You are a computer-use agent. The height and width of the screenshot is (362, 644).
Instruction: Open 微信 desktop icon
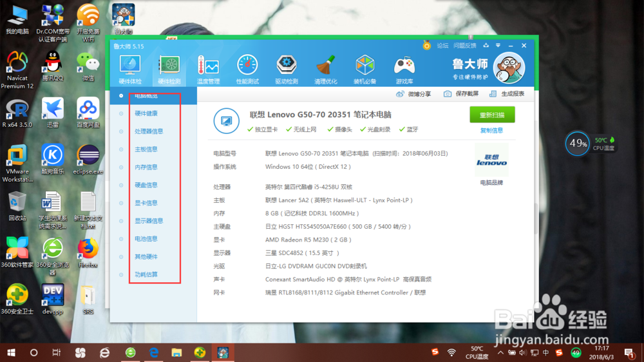pyautogui.click(x=88, y=66)
